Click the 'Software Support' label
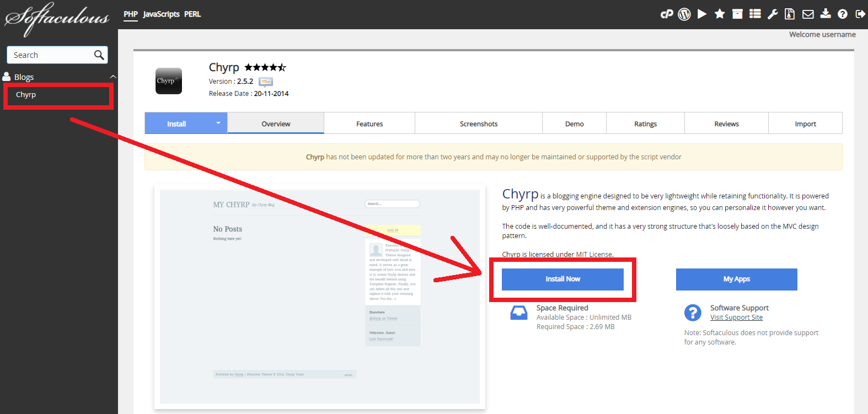Screen dimensions: 868x414 click(x=740, y=308)
